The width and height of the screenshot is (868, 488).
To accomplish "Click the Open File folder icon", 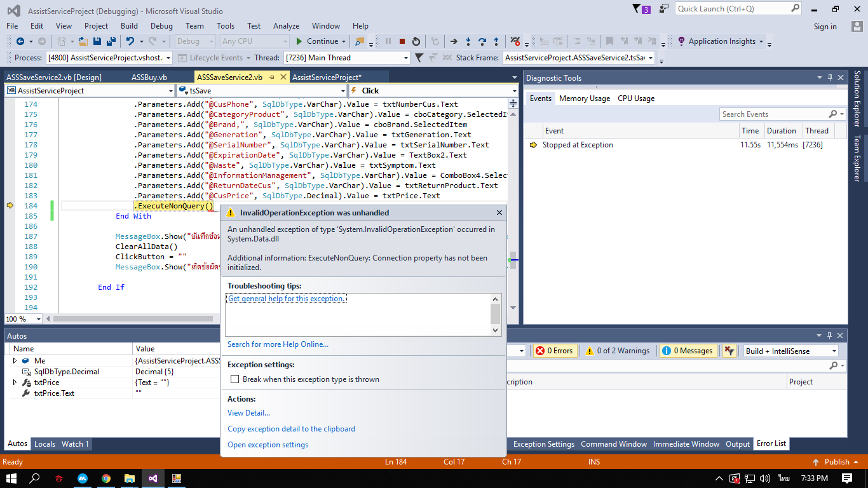I will [83, 41].
